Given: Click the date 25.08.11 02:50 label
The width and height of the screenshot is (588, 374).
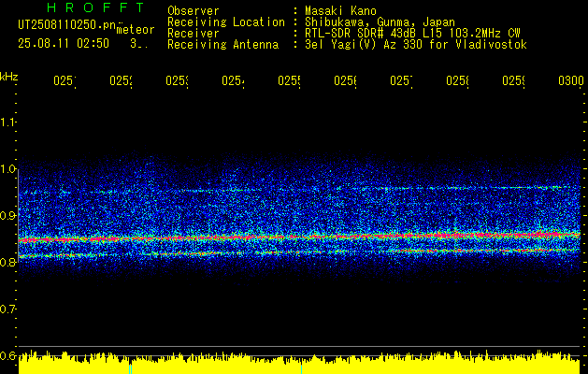Looking at the screenshot, I should (x=64, y=44).
